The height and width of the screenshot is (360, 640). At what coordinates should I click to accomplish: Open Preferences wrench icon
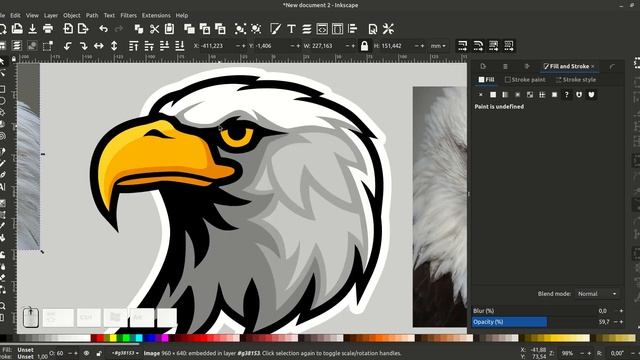click(388, 29)
